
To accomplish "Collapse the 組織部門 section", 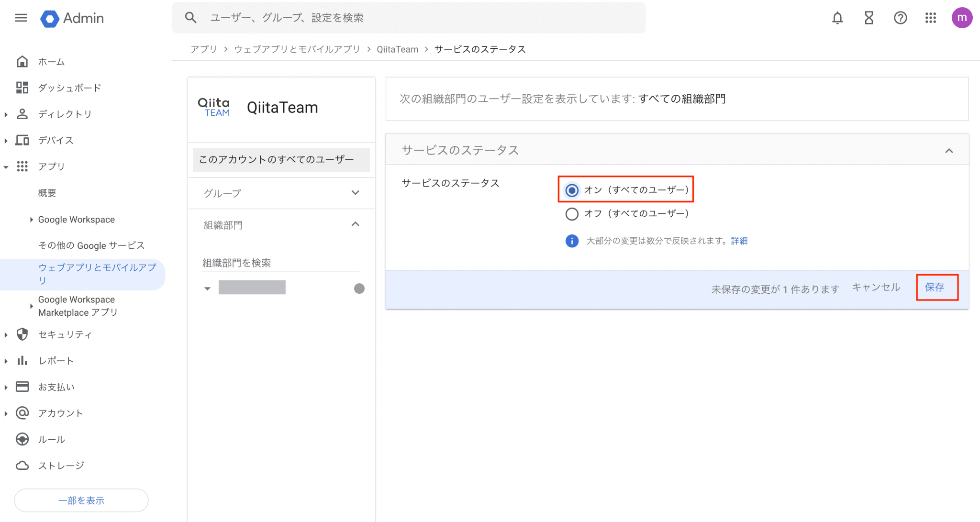I will (x=355, y=224).
